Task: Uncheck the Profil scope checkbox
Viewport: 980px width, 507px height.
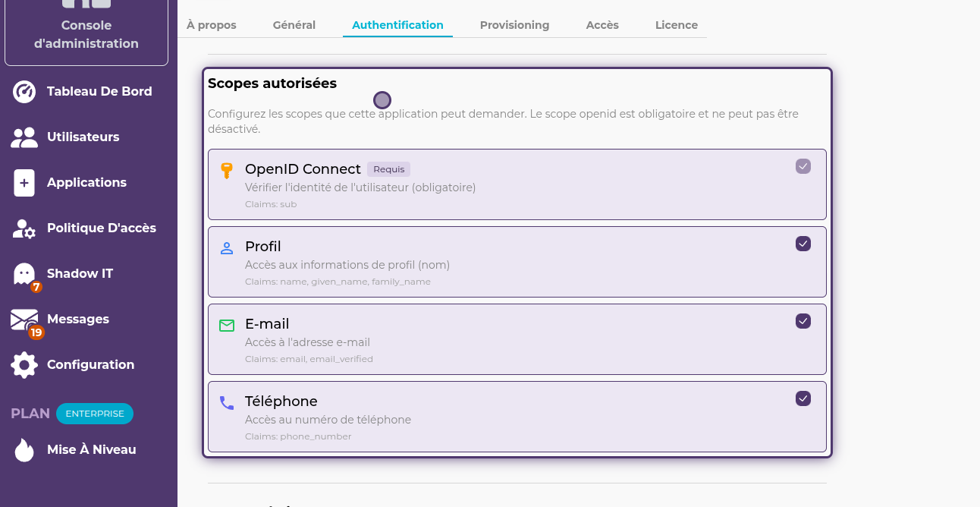Action: pos(803,244)
